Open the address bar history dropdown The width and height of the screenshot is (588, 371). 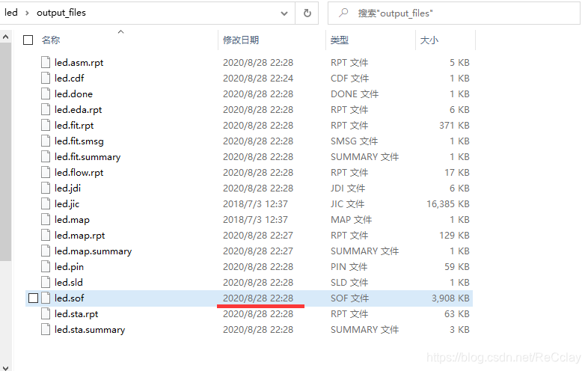[284, 13]
